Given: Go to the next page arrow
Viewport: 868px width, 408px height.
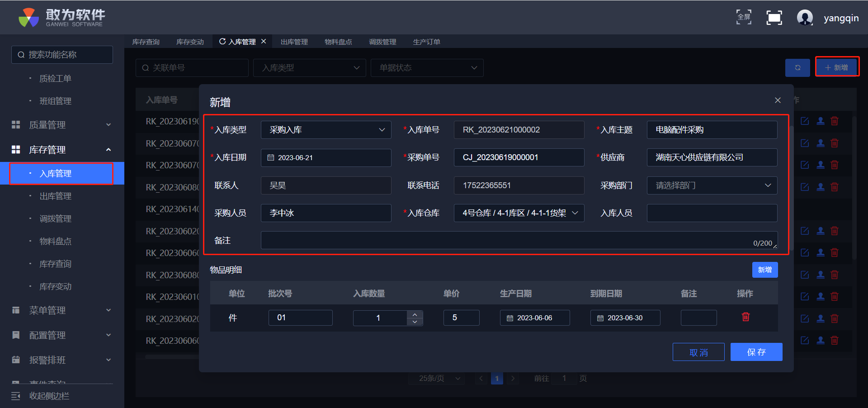Looking at the screenshot, I should click(x=513, y=379).
